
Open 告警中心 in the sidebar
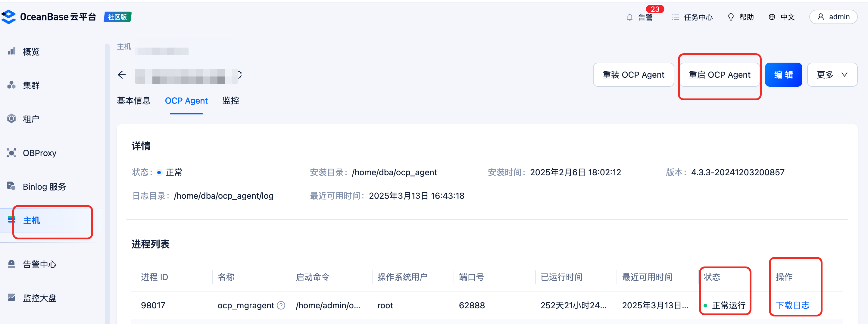click(39, 264)
